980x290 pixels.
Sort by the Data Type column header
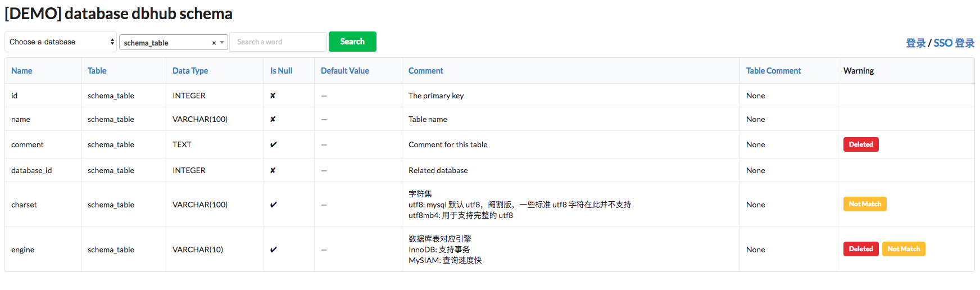(x=190, y=71)
